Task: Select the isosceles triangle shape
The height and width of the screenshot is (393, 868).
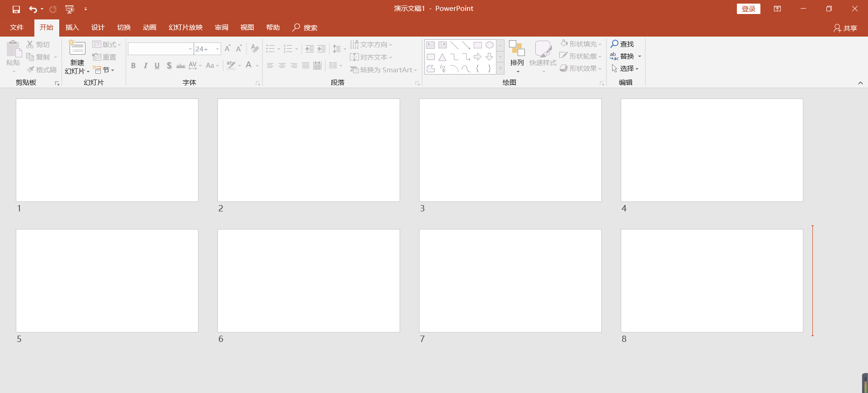Action: pyautogui.click(x=443, y=57)
